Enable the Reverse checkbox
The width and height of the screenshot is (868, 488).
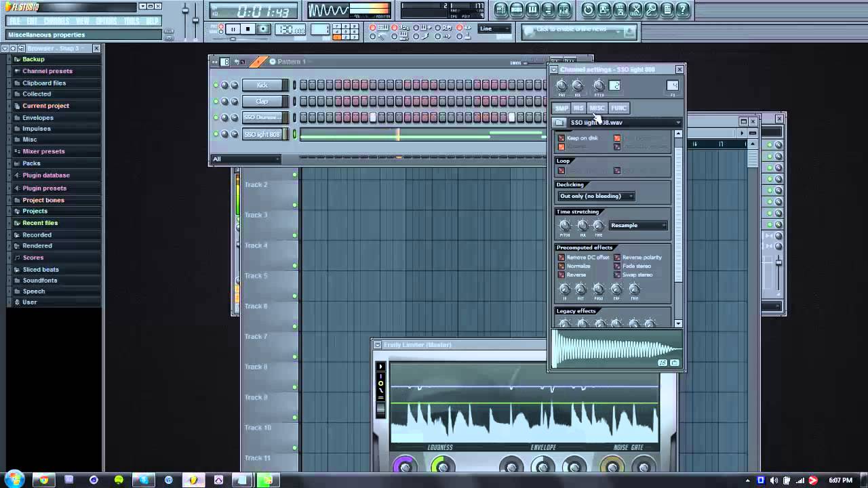click(561, 275)
